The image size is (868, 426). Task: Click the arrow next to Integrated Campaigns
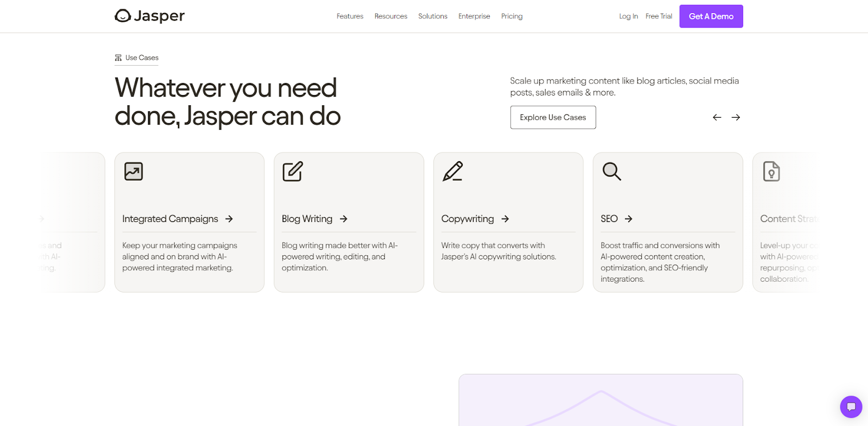[229, 219]
